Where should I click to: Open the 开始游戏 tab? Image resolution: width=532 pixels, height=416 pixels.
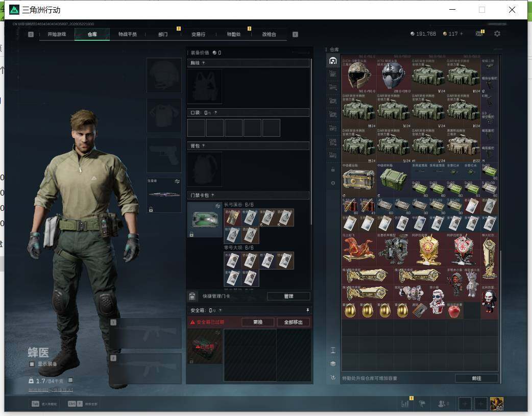57,34
